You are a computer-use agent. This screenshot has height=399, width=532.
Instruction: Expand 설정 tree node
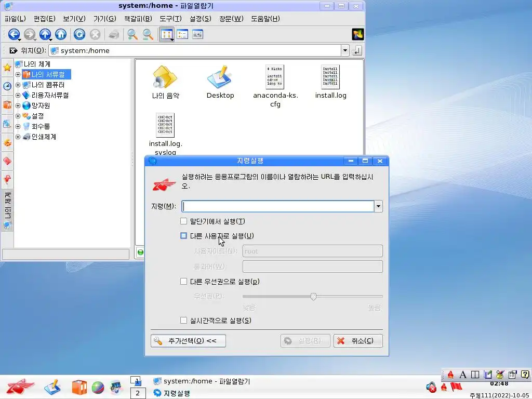[x=18, y=116]
